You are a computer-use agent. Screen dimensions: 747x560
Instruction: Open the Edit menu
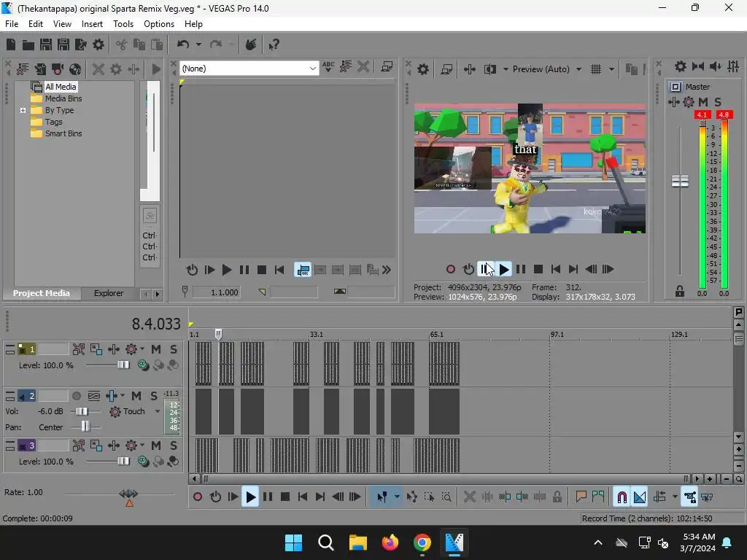pyautogui.click(x=36, y=24)
